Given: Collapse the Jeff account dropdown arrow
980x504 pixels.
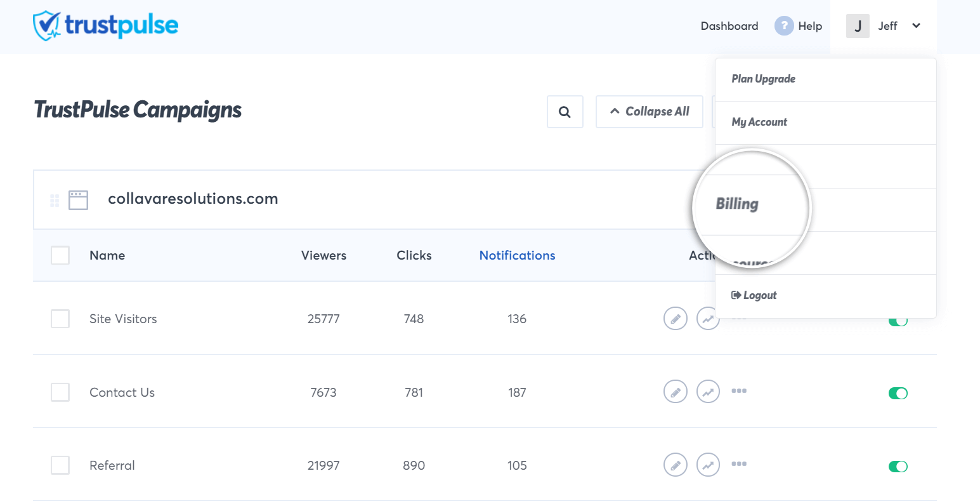Looking at the screenshot, I should (x=916, y=26).
